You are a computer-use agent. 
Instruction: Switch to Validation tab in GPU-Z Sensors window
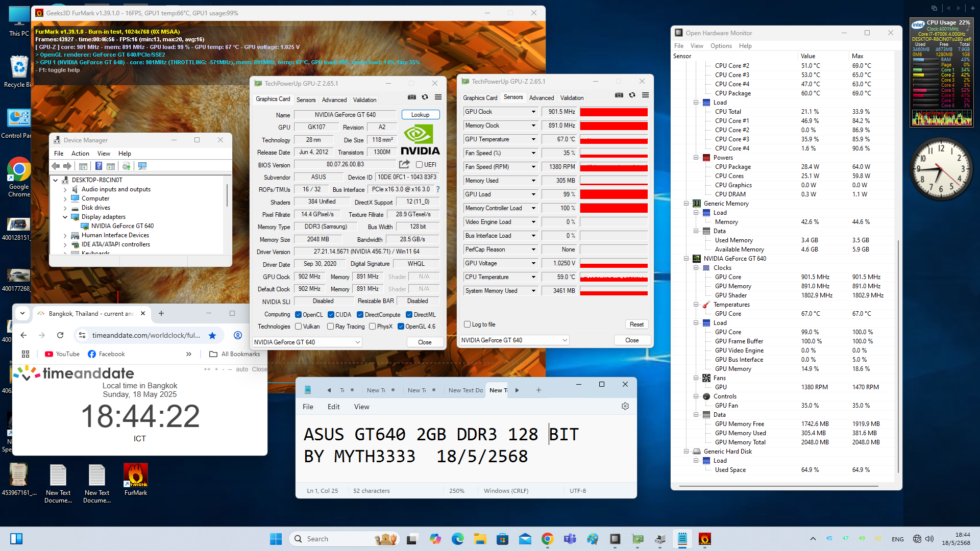click(x=572, y=98)
